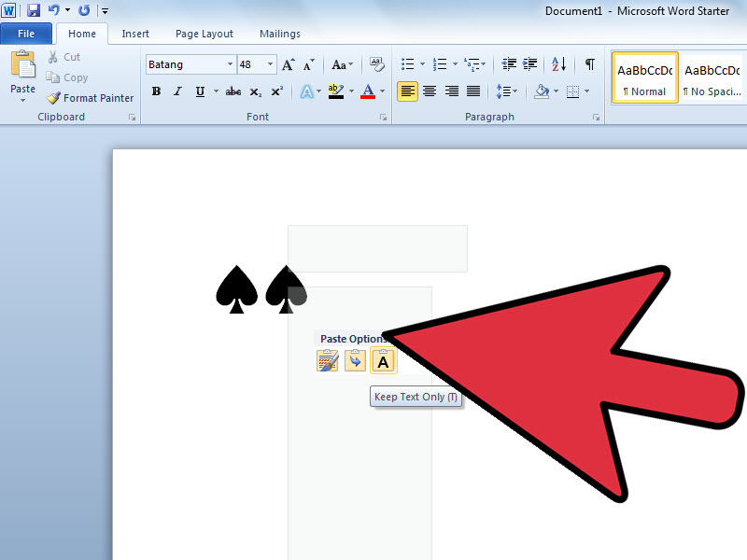The height and width of the screenshot is (560, 747).
Task: Click the Copy button
Action: (67, 77)
